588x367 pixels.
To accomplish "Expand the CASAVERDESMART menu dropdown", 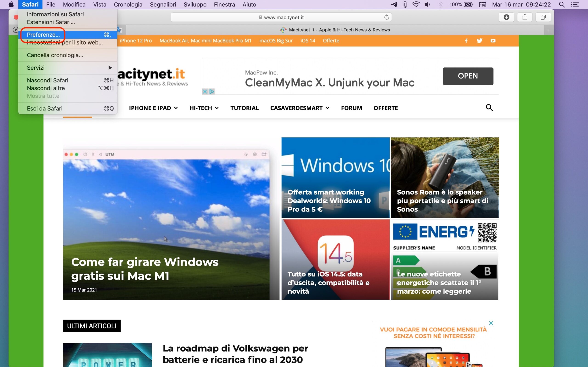I will [x=300, y=108].
